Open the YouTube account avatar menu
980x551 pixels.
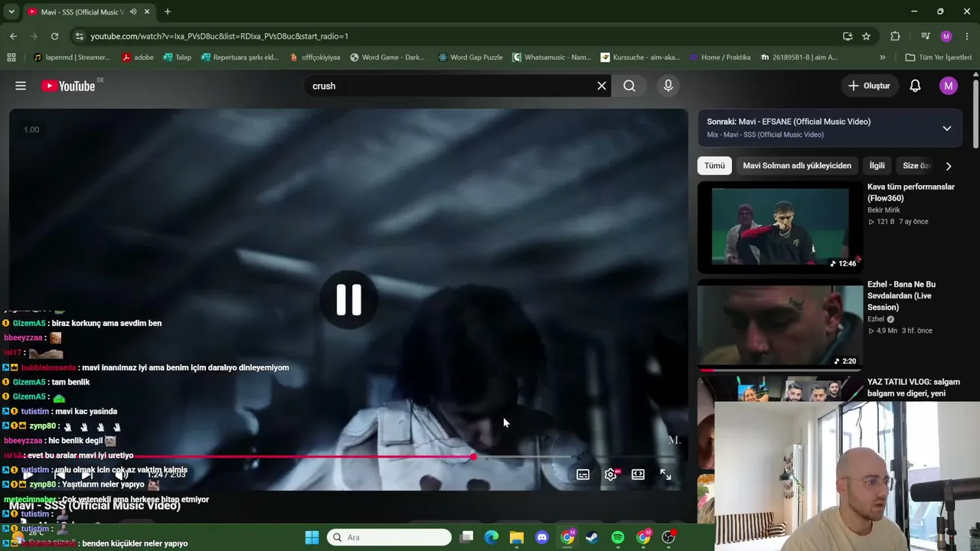pyautogui.click(x=948, y=86)
